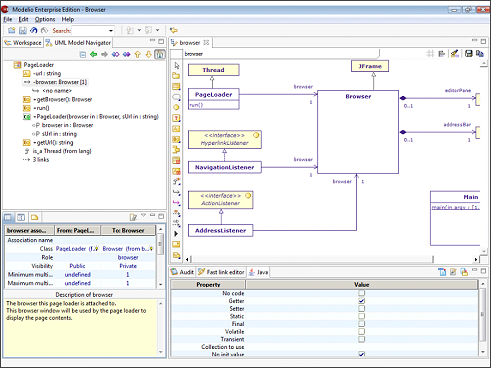This screenshot has width=491, height=368.
Task: Click the grid icon in diagram toolbar
Action: click(430, 53)
